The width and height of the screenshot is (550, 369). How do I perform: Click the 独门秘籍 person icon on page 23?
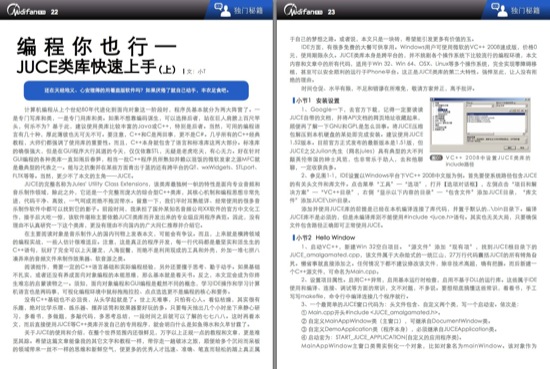point(499,9)
